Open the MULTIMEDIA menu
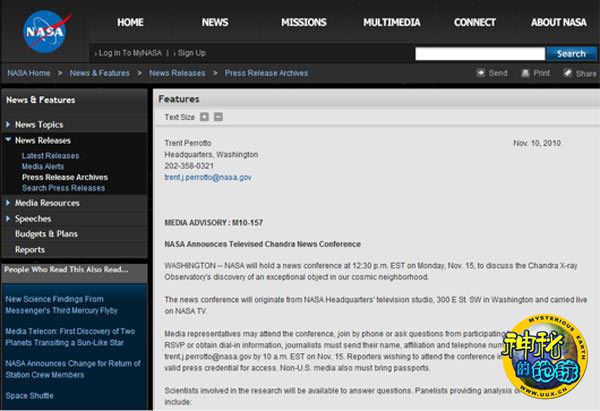The height and width of the screenshot is (411, 600). click(x=391, y=22)
